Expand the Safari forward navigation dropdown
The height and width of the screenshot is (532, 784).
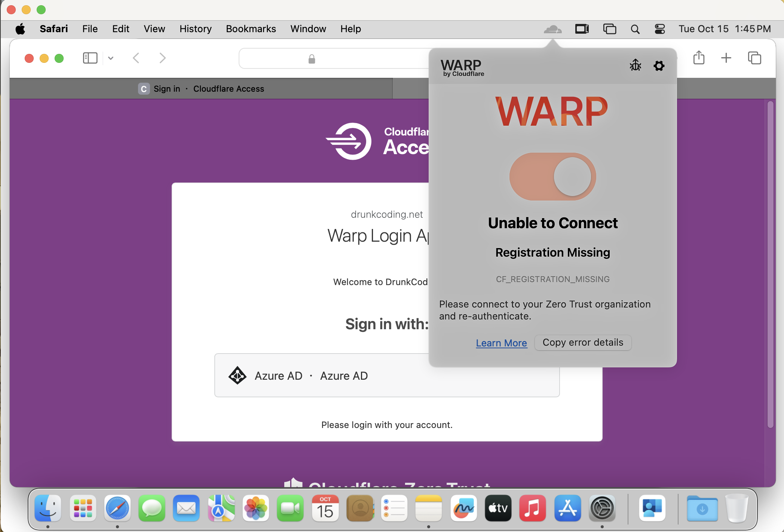[x=162, y=58]
